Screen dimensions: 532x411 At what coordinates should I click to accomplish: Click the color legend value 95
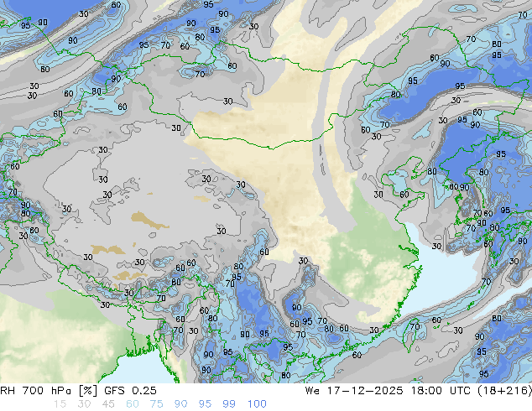[205, 404]
